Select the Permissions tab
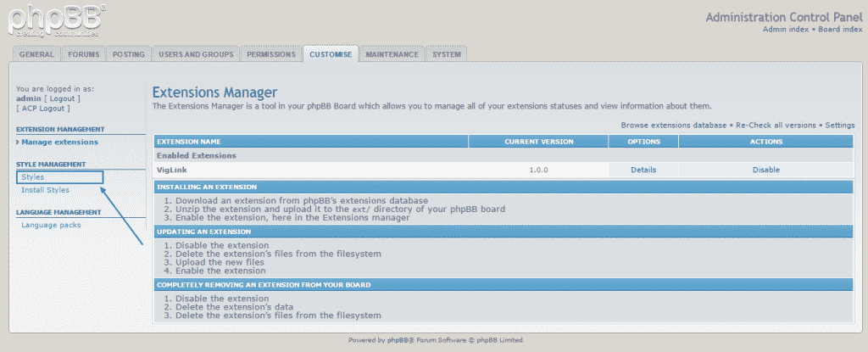 (271, 54)
